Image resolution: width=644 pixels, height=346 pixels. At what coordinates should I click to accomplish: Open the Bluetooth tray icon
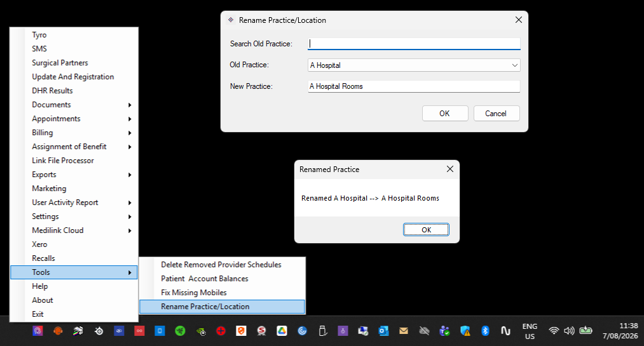tap(485, 331)
